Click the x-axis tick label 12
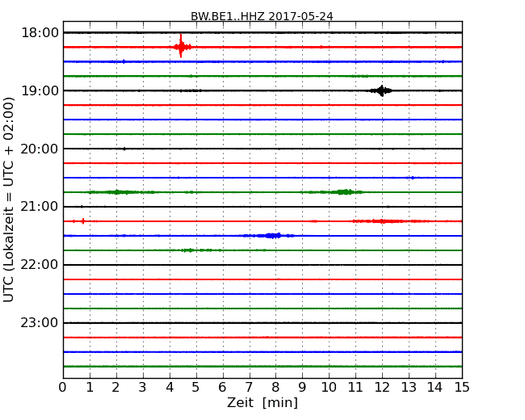The width and height of the screenshot is (525, 420). 382,387
